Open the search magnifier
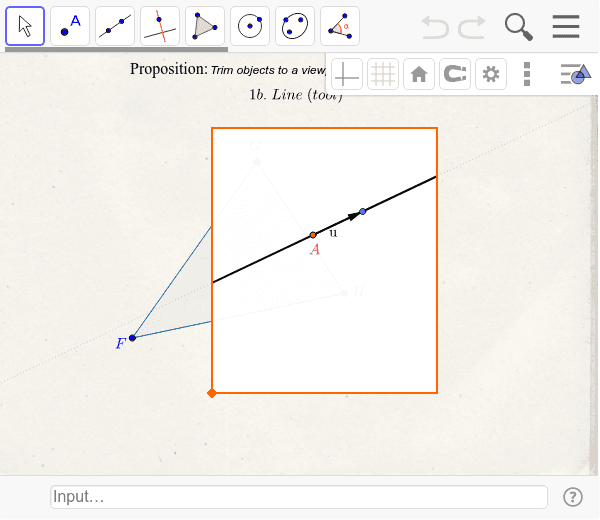The height and width of the screenshot is (520, 600). click(518, 27)
